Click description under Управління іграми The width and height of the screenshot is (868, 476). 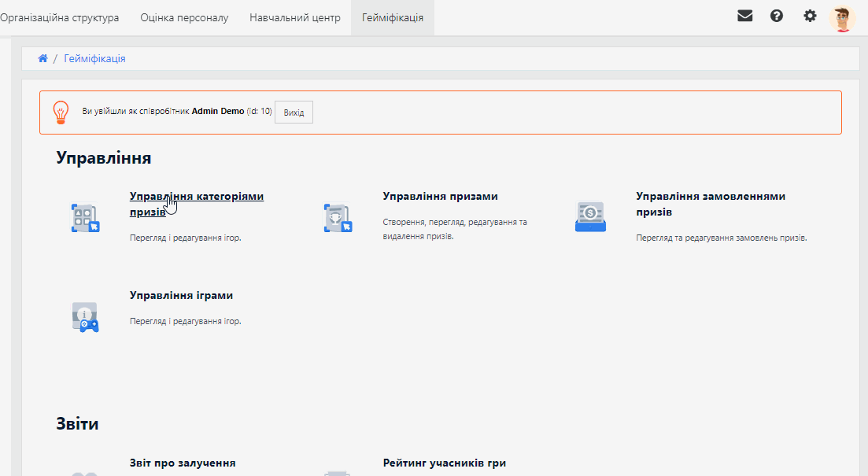[x=186, y=321]
